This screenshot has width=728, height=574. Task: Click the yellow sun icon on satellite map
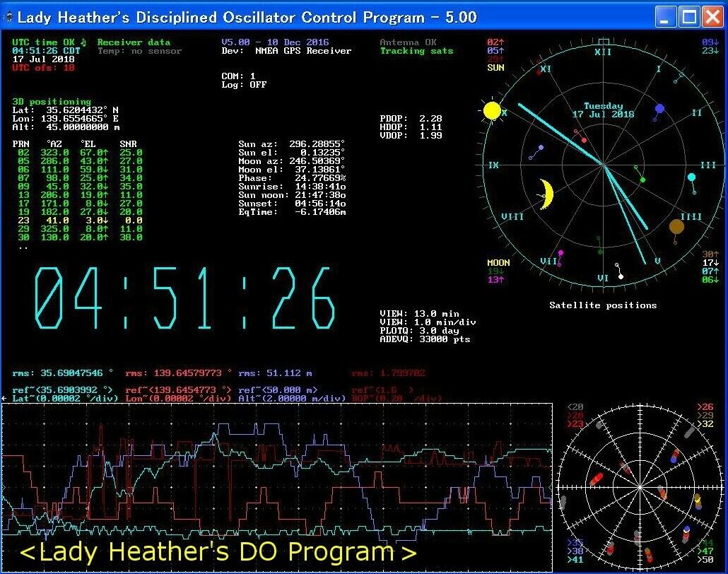click(x=492, y=111)
